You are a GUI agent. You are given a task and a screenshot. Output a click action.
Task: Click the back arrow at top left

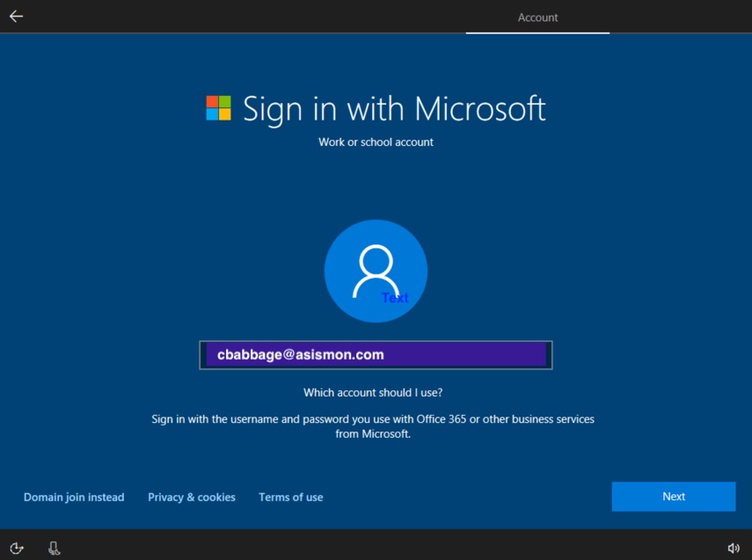(16, 16)
